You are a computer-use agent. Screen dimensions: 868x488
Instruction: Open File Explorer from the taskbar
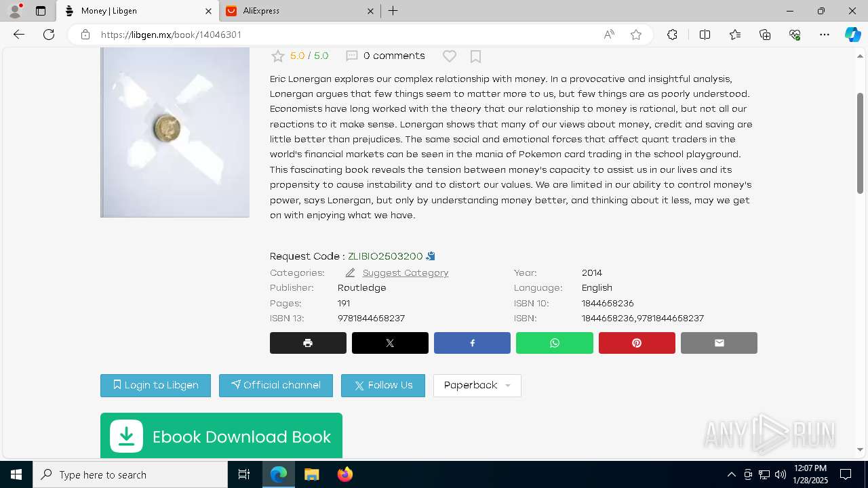tap(311, 474)
